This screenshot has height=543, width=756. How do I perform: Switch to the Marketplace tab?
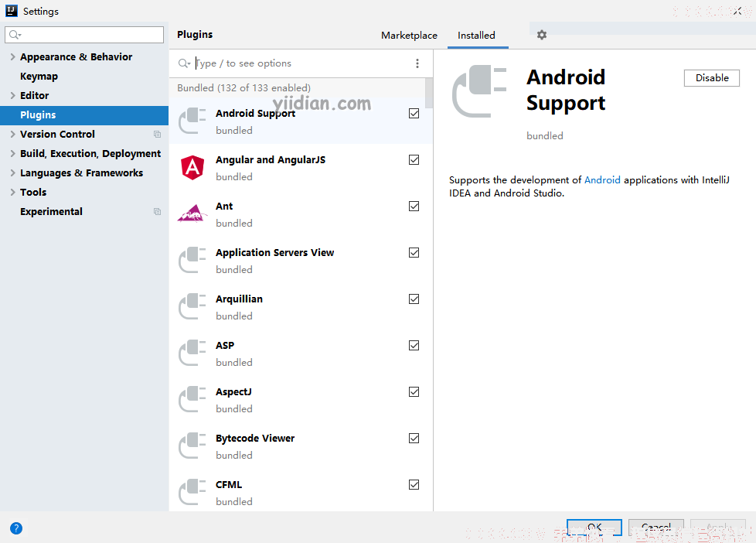tap(409, 36)
